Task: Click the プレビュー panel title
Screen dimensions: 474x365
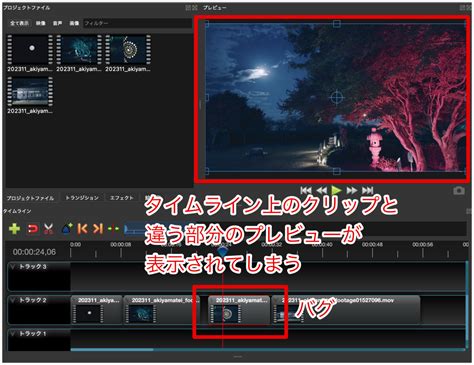Action: tap(215, 8)
